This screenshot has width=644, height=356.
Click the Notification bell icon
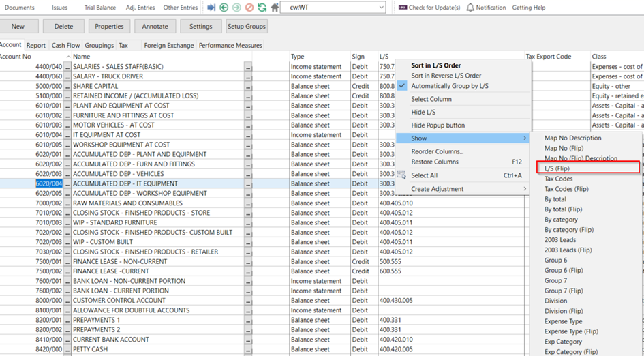point(470,8)
